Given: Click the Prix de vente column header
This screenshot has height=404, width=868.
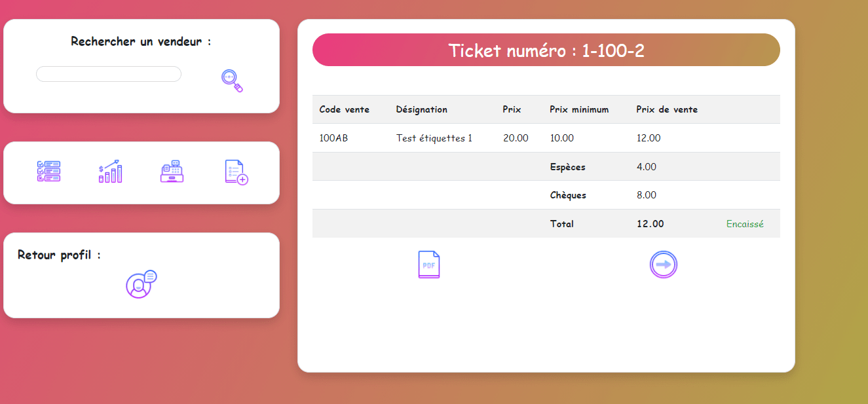Looking at the screenshot, I should coord(666,109).
